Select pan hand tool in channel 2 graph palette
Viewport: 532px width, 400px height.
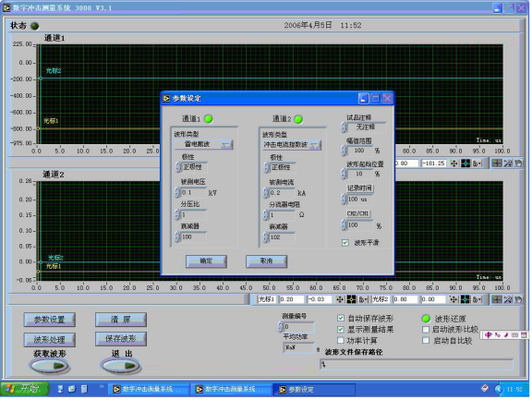pyautogui.click(x=518, y=299)
